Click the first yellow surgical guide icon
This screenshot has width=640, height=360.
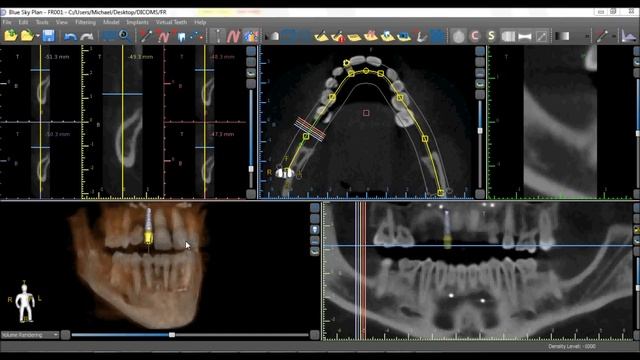click(x=322, y=36)
